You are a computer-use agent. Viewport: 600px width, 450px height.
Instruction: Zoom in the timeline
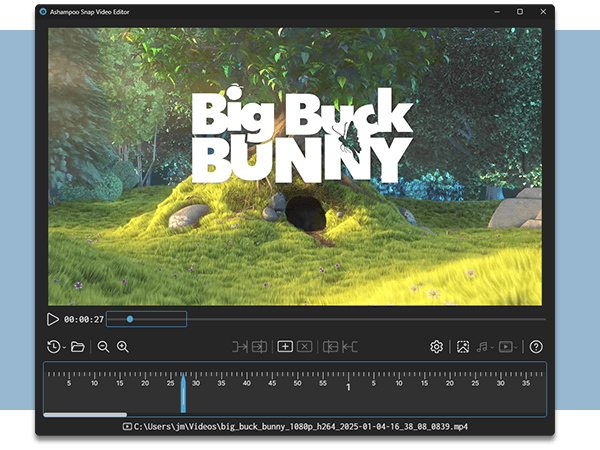coord(123,347)
